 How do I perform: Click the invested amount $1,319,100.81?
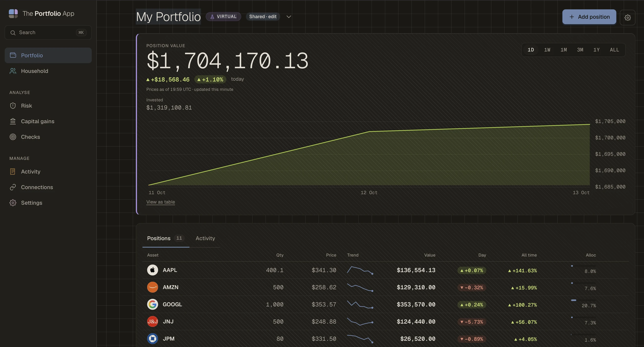pos(169,108)
